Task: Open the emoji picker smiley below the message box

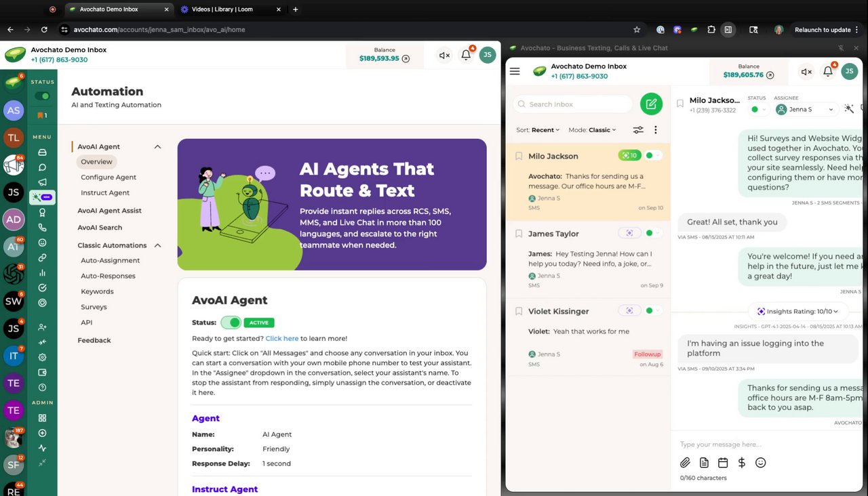Action: 761,463
